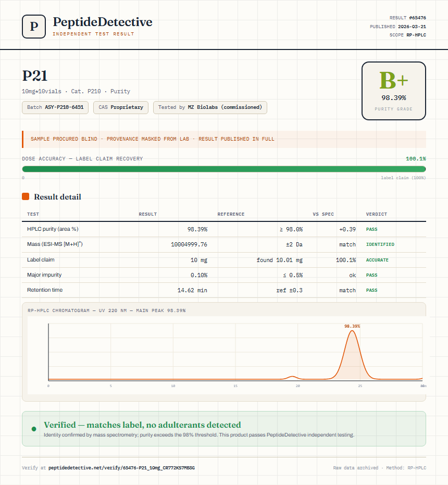Click the CAS Proprietary tag
This screenshot has height=485, width=448.
click(121, 107)
